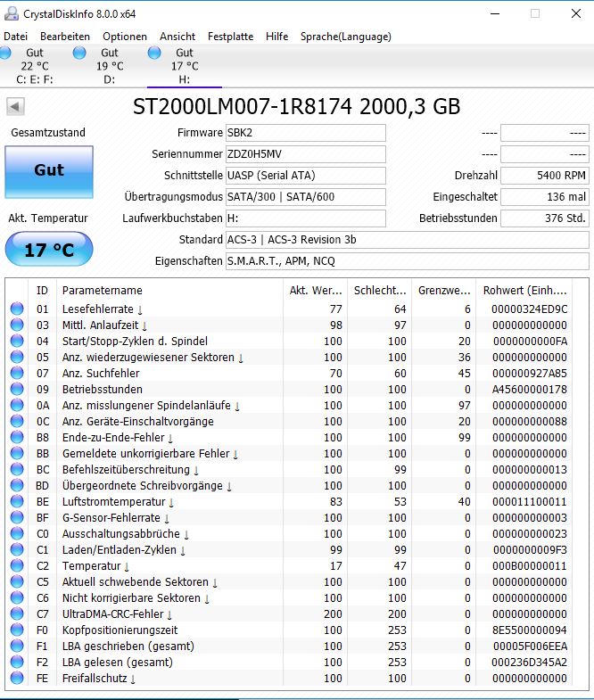Click the Seriennummer field ZDZ0H5MV

click(306, 154)
